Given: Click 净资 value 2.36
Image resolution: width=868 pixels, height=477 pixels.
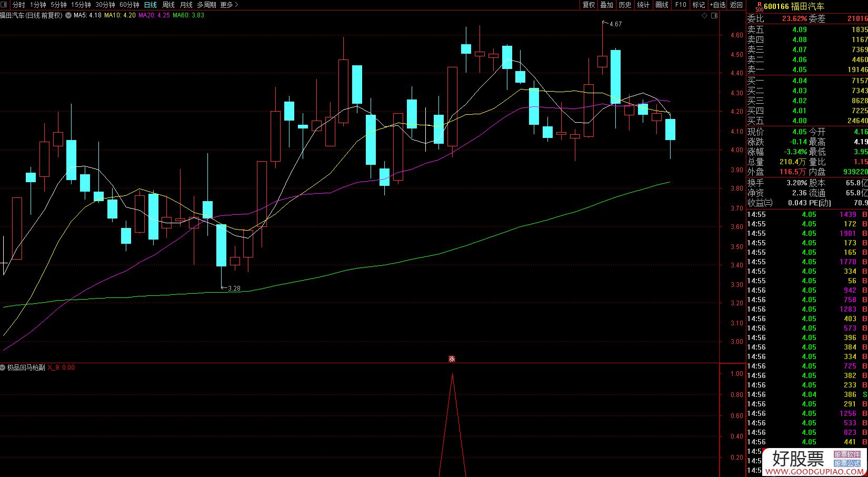Looking at the screenshot, I should pos(799,193).
